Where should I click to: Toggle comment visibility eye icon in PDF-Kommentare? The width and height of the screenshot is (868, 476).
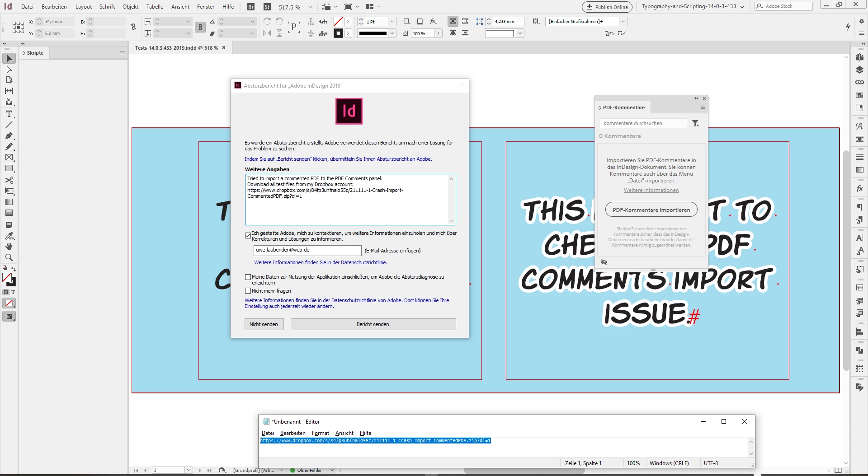pos(604,262)
